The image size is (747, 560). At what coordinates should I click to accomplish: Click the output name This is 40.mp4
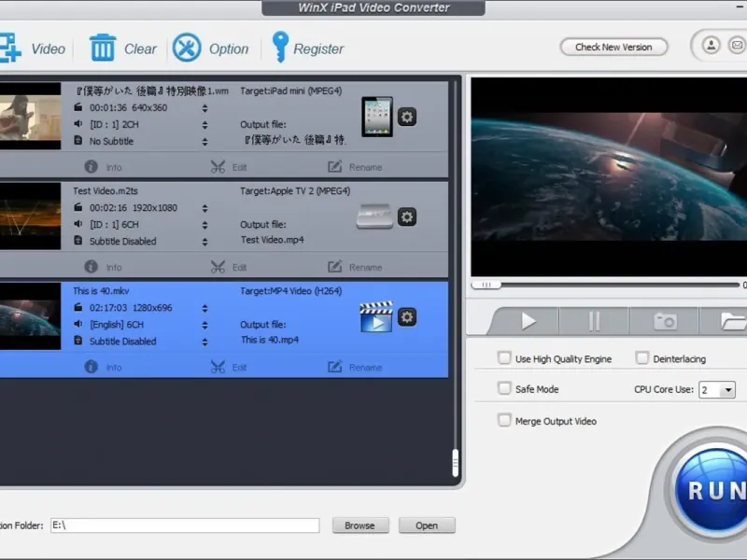point(270,340)
